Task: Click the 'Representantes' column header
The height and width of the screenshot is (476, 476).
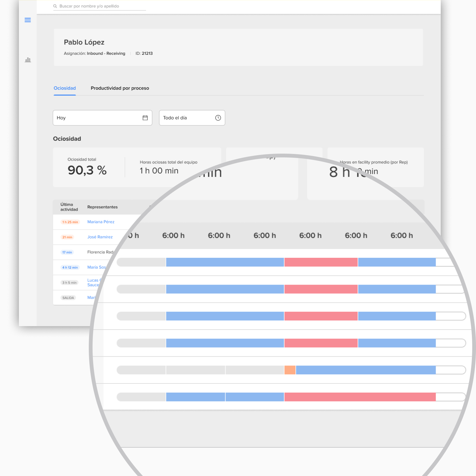Action: pos(102,207)
